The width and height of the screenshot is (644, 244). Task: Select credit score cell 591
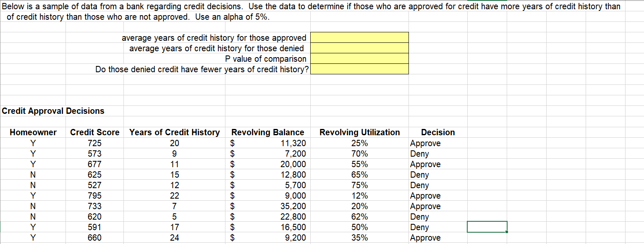(95, 227)
